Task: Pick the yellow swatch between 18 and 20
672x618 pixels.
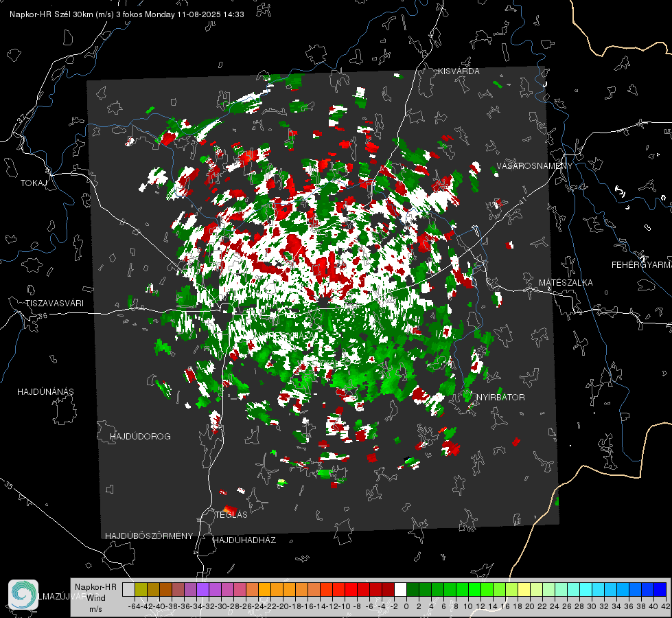Action: [x=524, y=589]
